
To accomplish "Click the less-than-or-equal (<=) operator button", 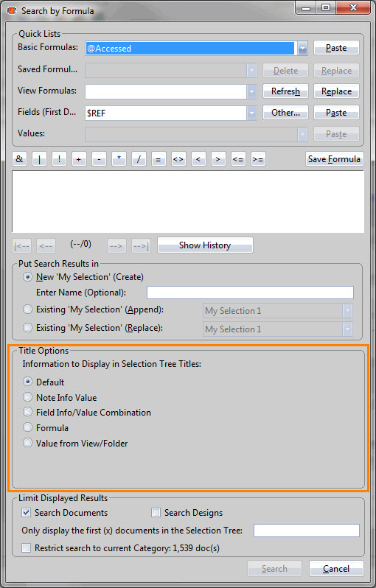I will [x=238, y=159].
